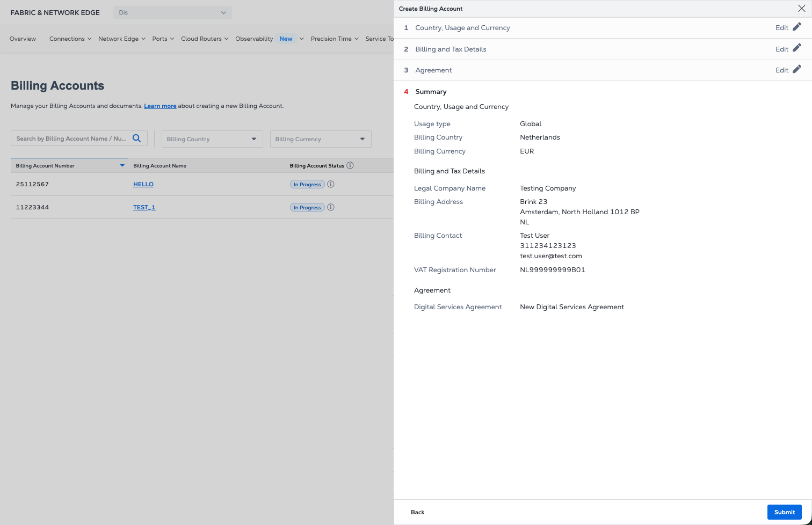Click the pencil icon for Country, Usage and Currency
This screenshot has height=525, width=812.
click(797, 27)
